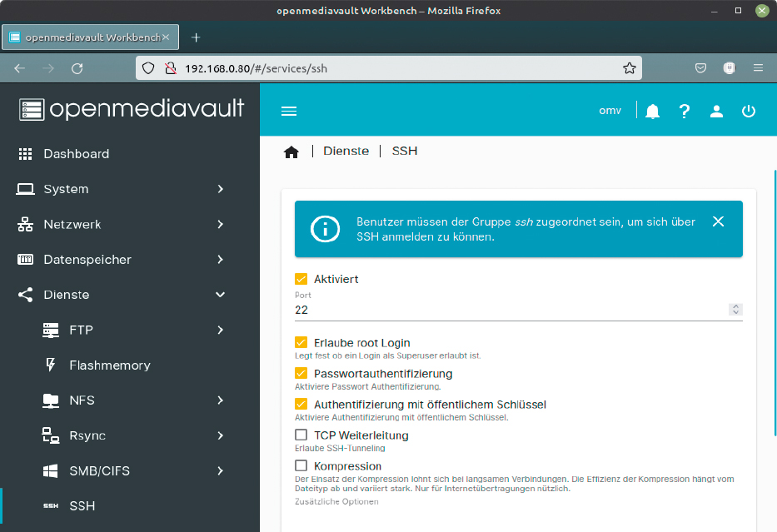Toggle Passwortauthentifizierung checkbox
This screenshot has width=777, height=532.
[301, 373]
